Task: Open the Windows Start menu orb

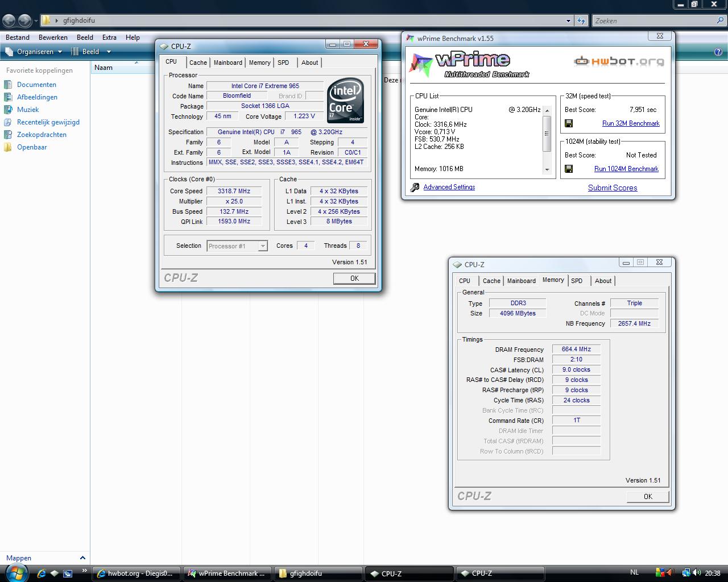Action: [18, 572]
